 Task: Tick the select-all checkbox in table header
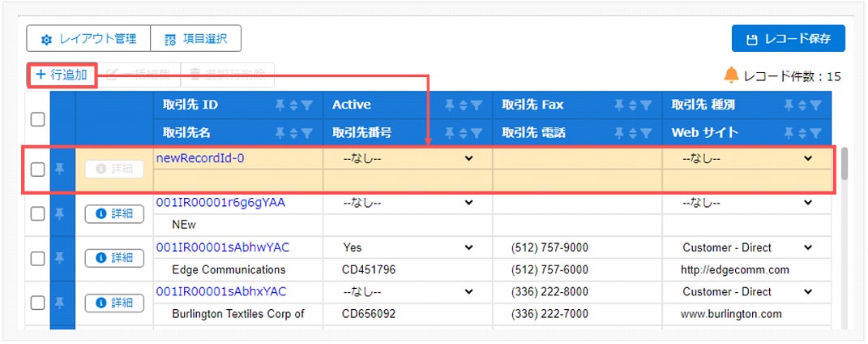(x=37, y=119)
